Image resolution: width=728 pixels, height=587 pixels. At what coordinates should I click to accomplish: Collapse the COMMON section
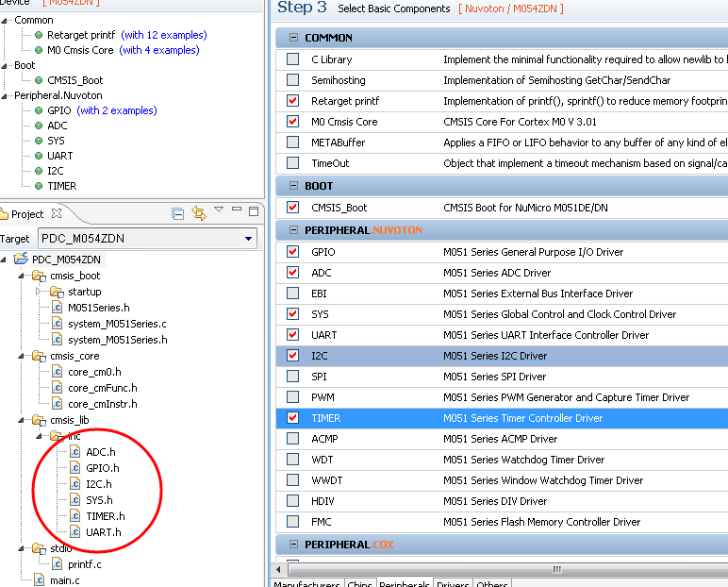click(293, 37)
